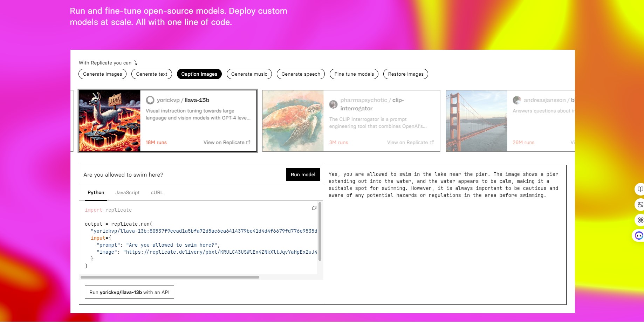Select the Caption images pill
This screenshot has width=644, height=322.
[199, 74]
